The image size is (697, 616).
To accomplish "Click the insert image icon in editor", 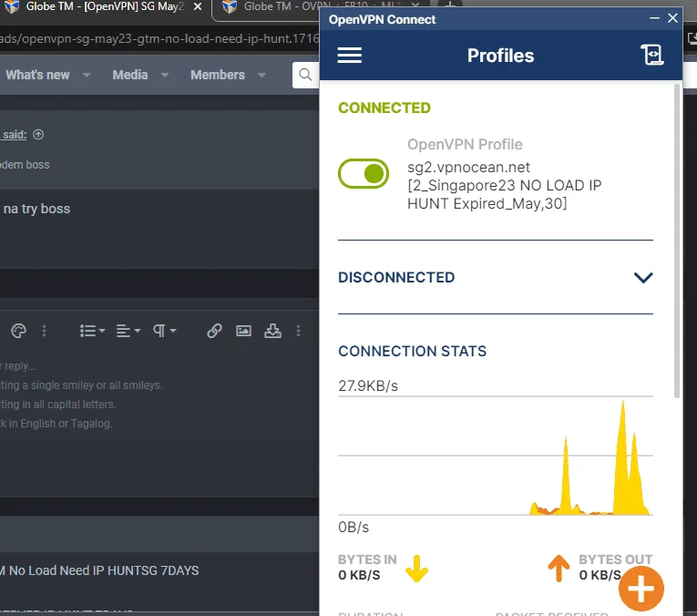I will coord(243,331).
